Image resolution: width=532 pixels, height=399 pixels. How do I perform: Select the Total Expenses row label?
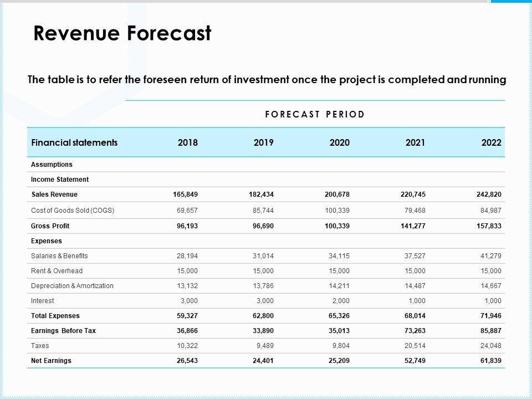click(55, 316)
